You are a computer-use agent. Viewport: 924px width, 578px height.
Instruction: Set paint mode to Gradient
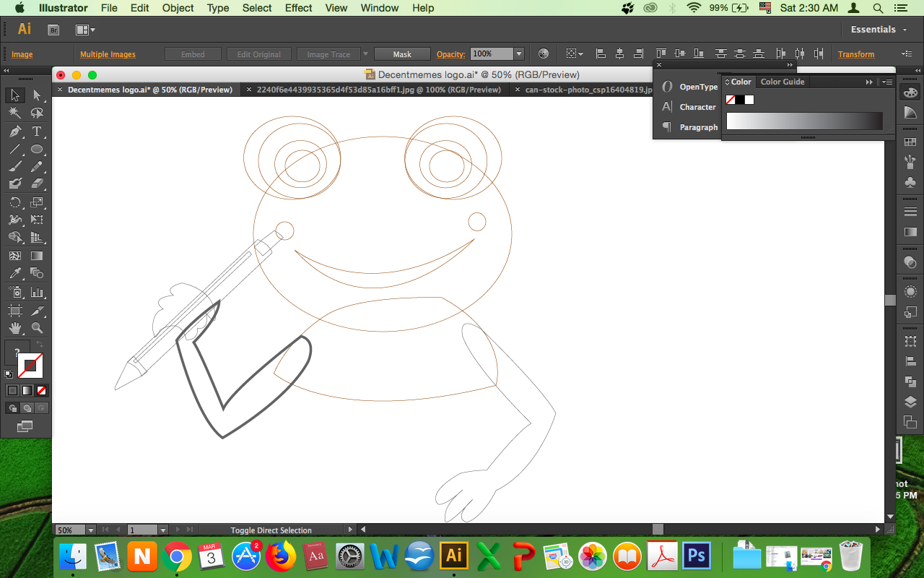click(27, 390)
